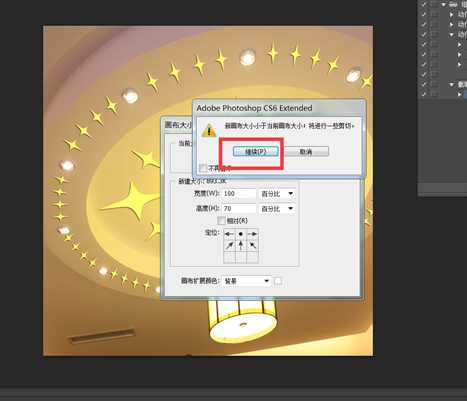Click the 继续(P) continue button
This screenshot has height=401, width=467.
(255, 152)
